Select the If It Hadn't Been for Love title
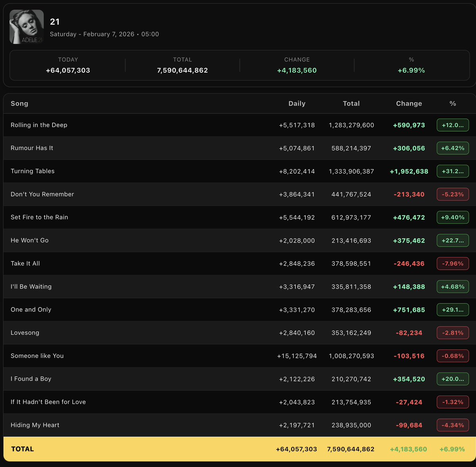This screenshot has height=467, width=476. point(48,402)
